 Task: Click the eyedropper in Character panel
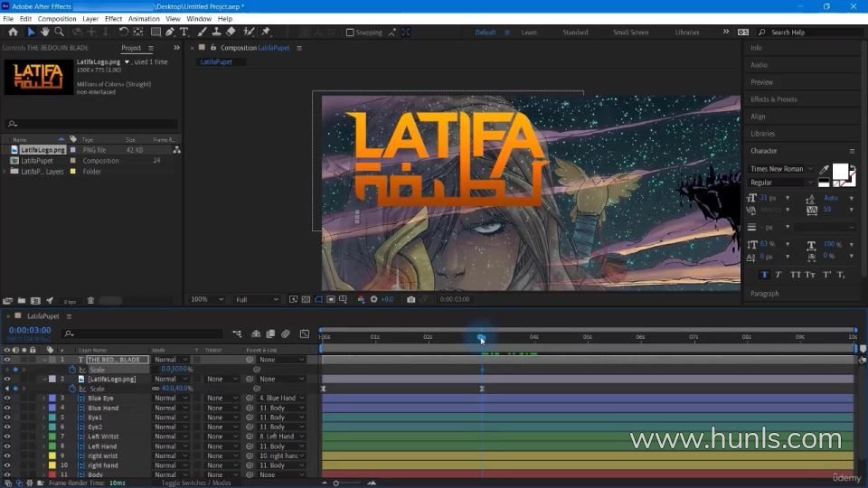pyautogui.click(x=825, y=169)
